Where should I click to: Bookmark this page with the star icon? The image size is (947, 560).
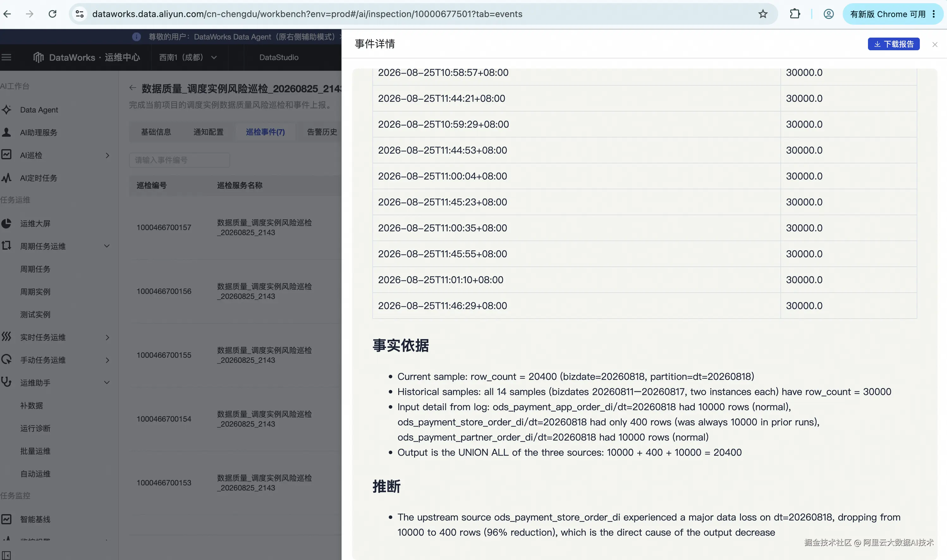click(763, 14)
